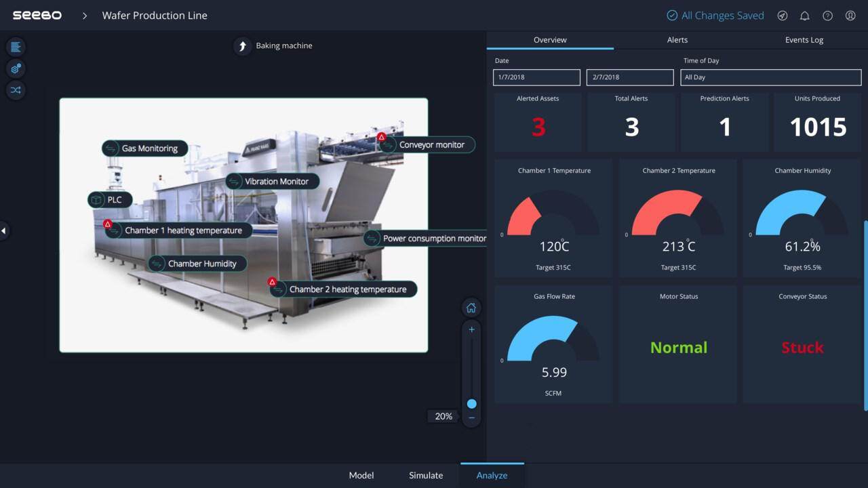
Task: Go up using Baking machine arrow icon
Action: click(242, 46)
